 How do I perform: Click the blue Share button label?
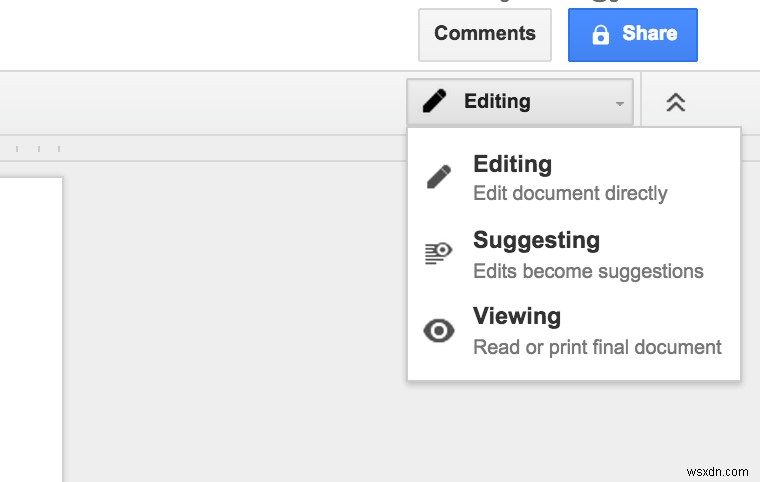[649, 34]
